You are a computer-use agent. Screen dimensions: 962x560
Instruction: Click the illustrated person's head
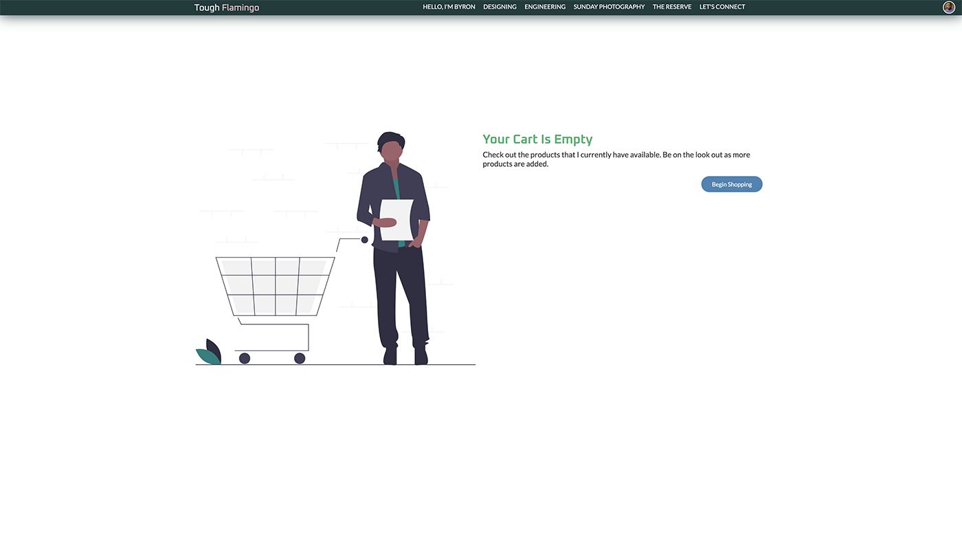tap(392, 147)
